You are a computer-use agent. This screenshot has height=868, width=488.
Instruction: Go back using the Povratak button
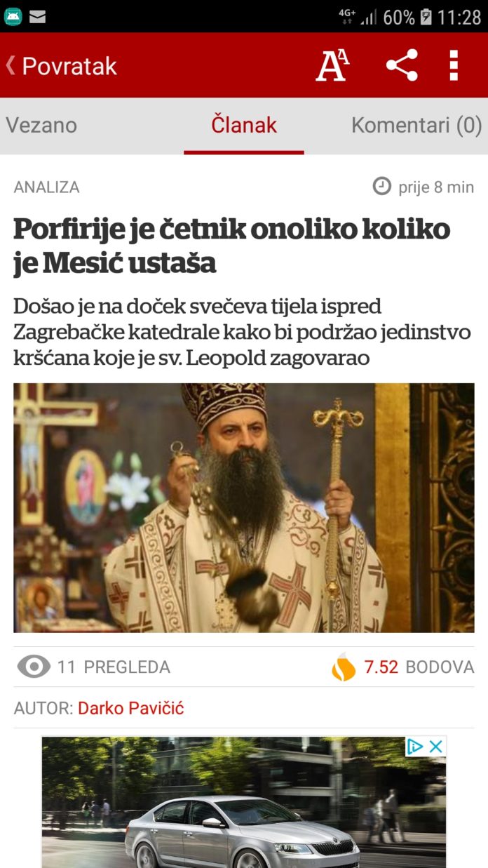(x=61, y=66)
